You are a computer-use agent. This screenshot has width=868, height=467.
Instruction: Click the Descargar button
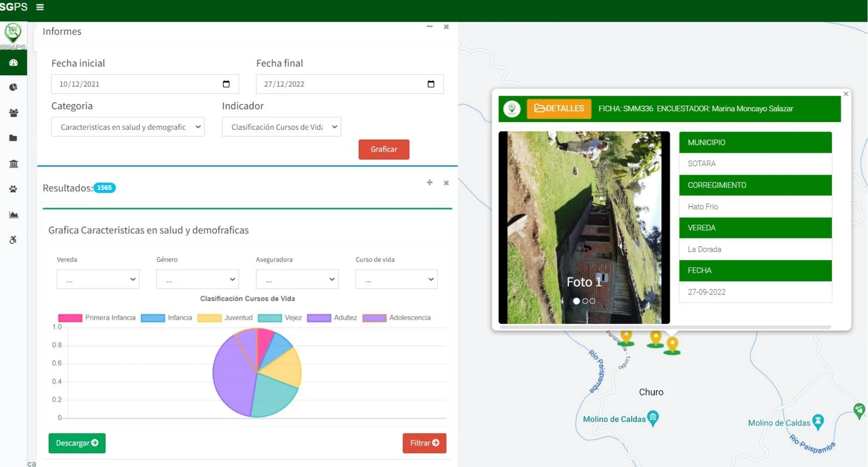(x=77, y=443)
